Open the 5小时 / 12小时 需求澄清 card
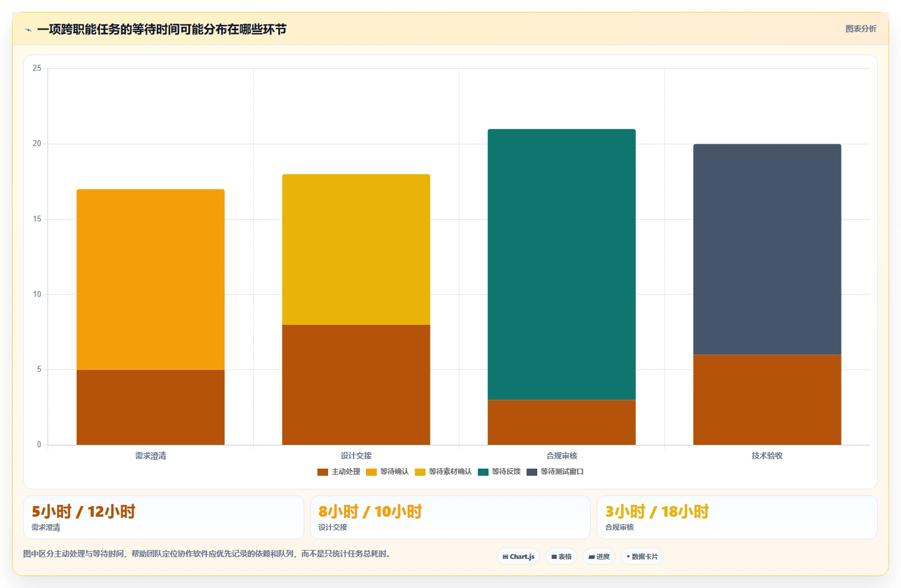This screenshot has width=901, height=588. click(163, 517)
